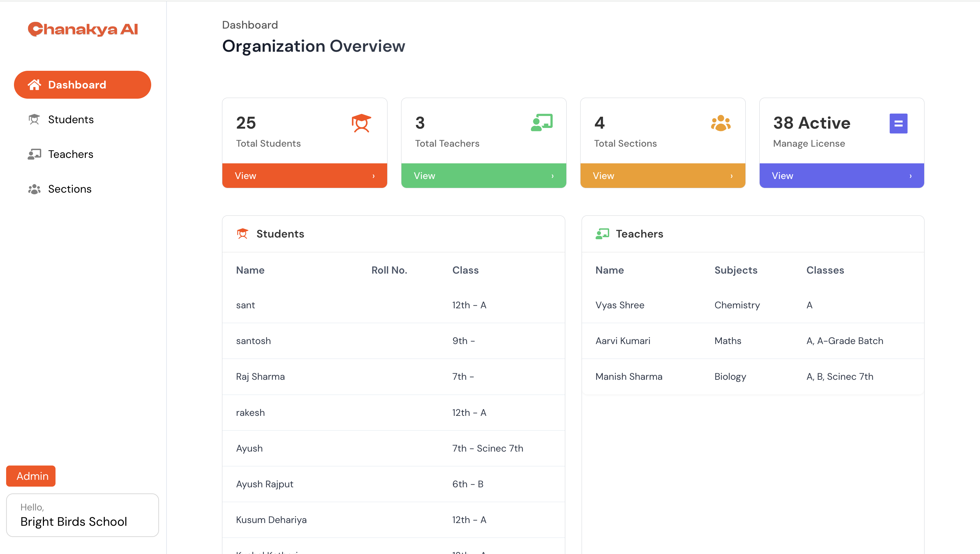
Task: Click the green teacher icon on Total Teachers card
Action: pyautogui.click(x=541, y=123)
